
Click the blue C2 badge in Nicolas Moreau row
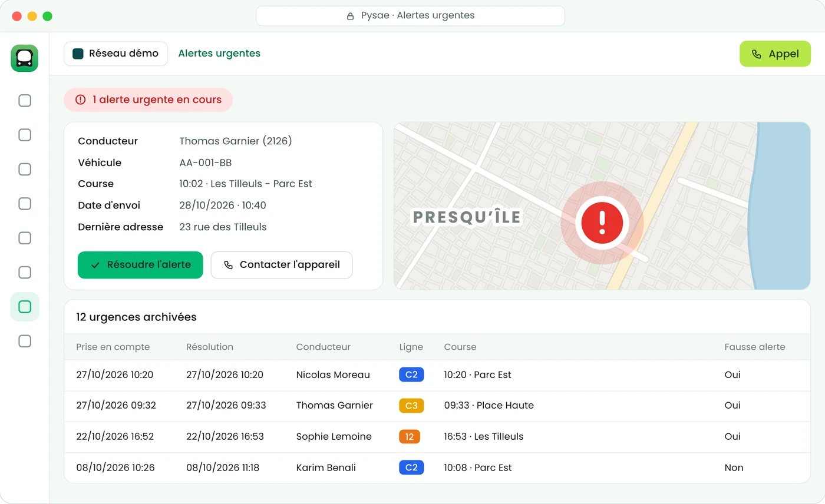pos(411,374)
